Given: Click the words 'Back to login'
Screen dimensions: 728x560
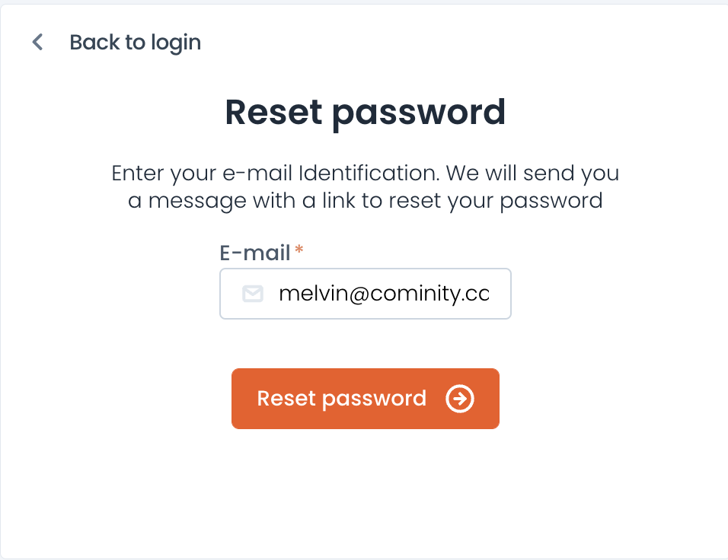Looking at the screenshot, I should point(135,43).
